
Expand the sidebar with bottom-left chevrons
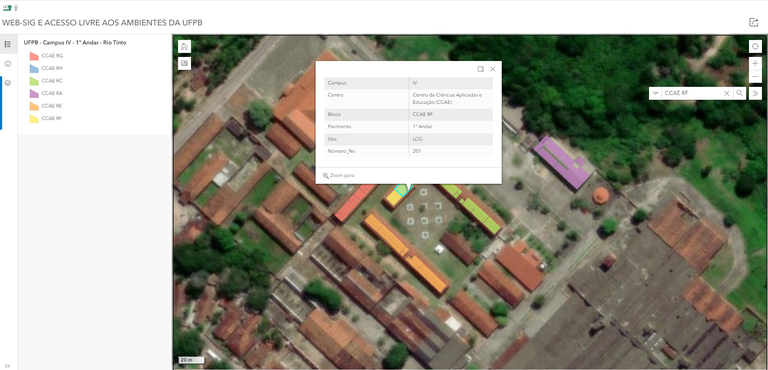(x=7, y=365)
